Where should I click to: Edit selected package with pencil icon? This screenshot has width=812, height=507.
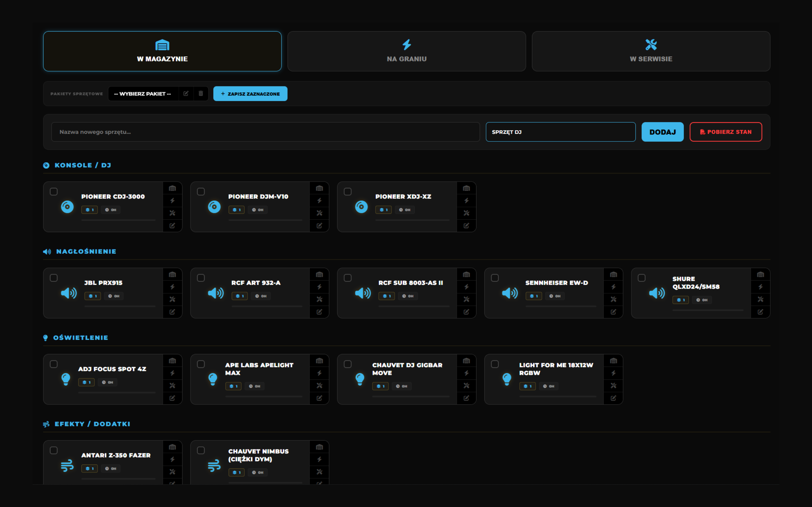(186, 94)
